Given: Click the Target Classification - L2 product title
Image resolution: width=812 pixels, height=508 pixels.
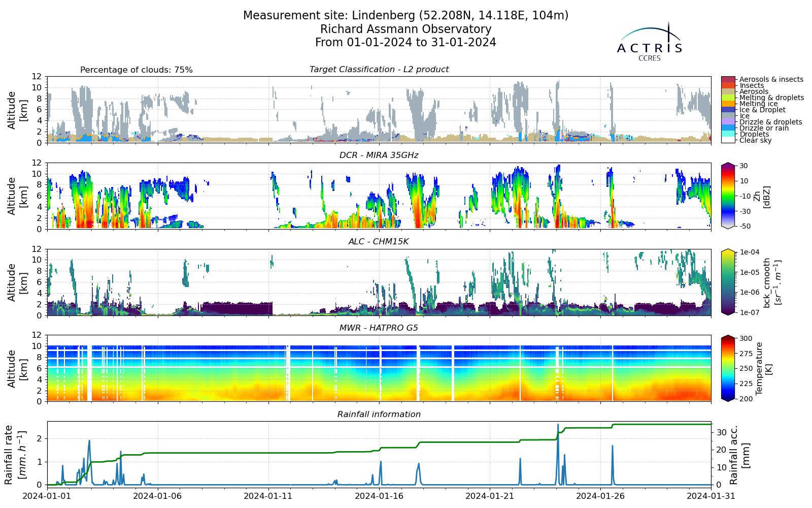Looking at the screenshot, I should (379, 70).
